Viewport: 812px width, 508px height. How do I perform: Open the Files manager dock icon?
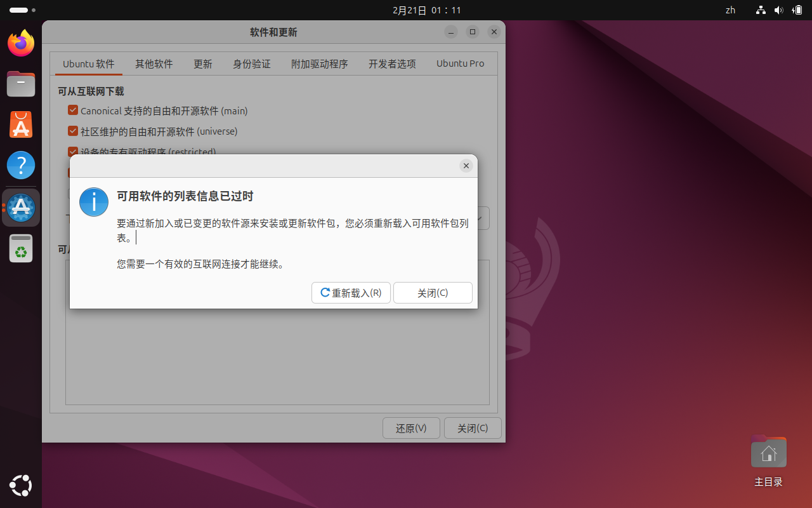tap(21, 84)
